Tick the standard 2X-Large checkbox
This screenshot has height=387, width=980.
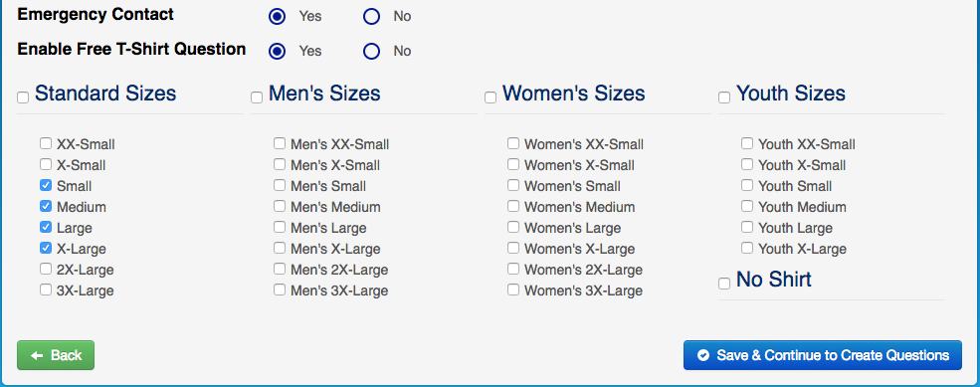click(x=46, y=269)
